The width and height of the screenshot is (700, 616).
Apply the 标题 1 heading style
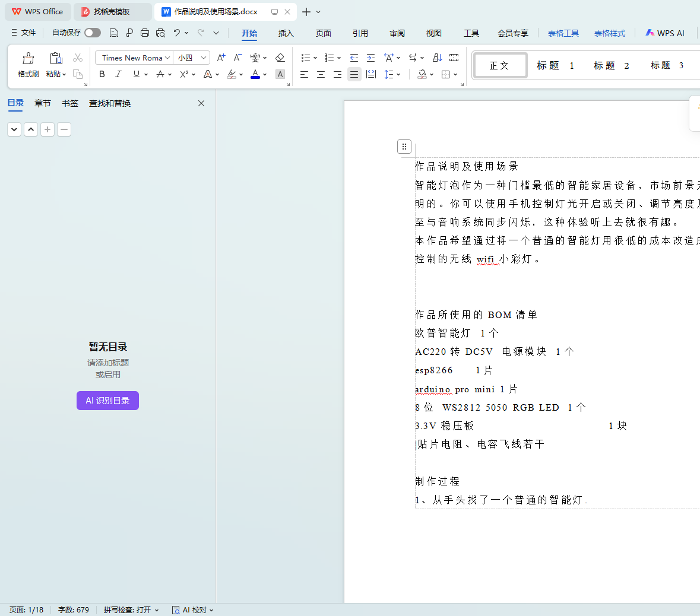(x=555, y=65)
